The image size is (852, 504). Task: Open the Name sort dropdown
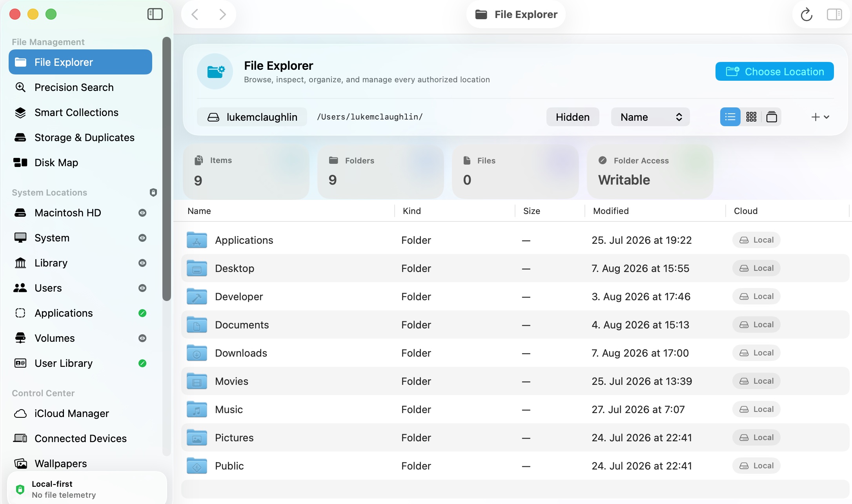[x=650, y=117]
